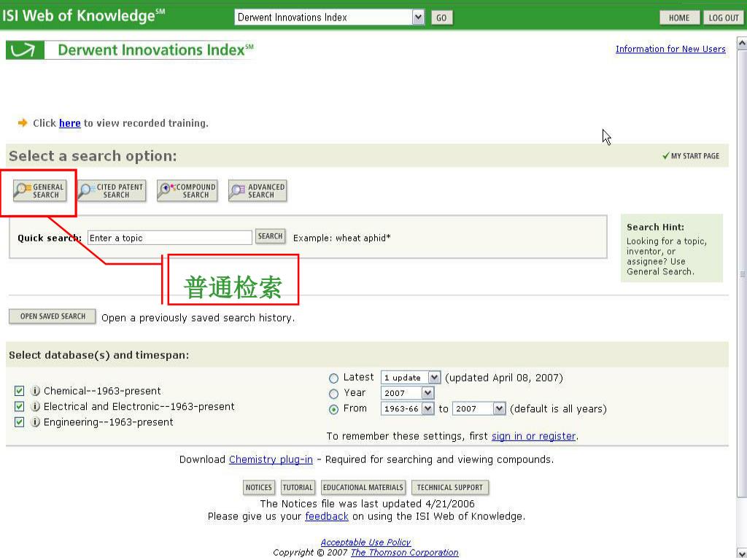This screenshot has height=560, width=747.
Task: Click the page scrollbar up arrow
Action: [x=742, y=44]
